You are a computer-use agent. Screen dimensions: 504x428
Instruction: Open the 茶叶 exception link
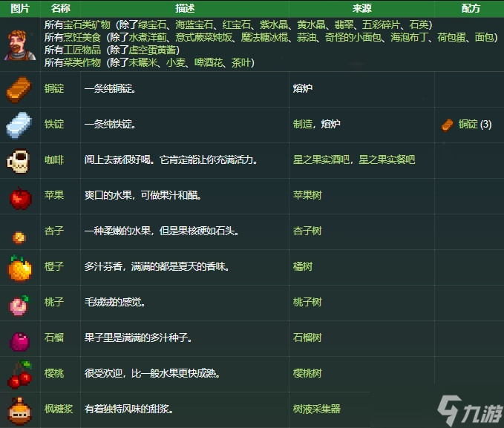coord(241,62)
